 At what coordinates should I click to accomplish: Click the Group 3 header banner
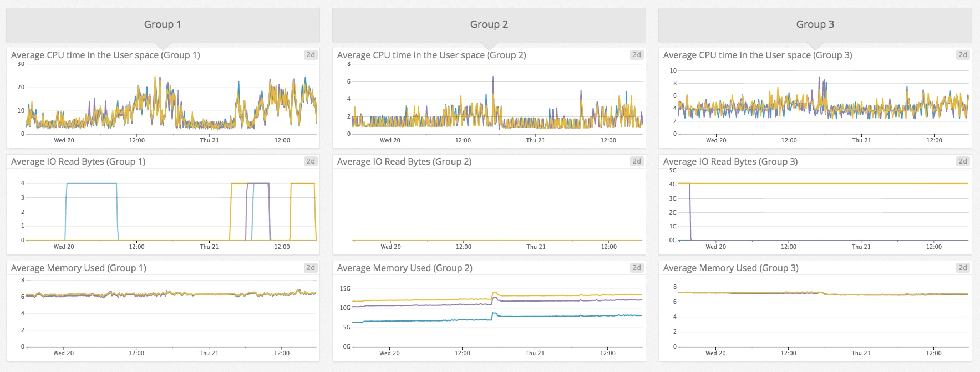tap(815, 24)
